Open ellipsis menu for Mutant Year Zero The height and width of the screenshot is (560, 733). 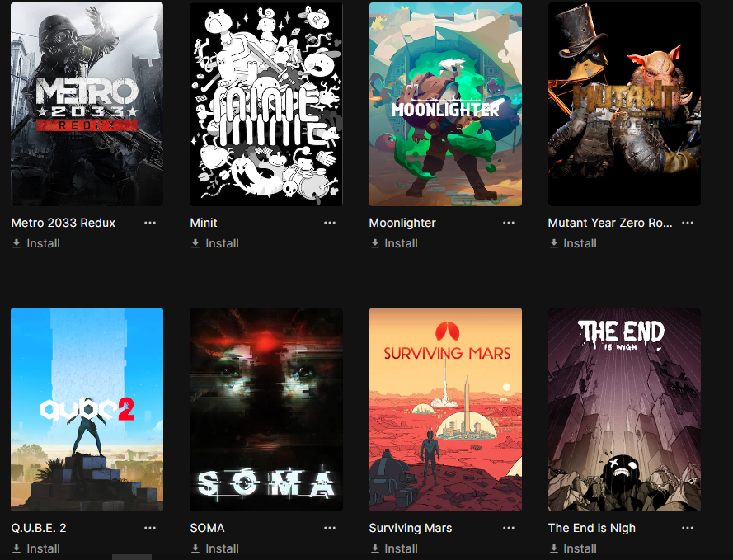point(688,223)
